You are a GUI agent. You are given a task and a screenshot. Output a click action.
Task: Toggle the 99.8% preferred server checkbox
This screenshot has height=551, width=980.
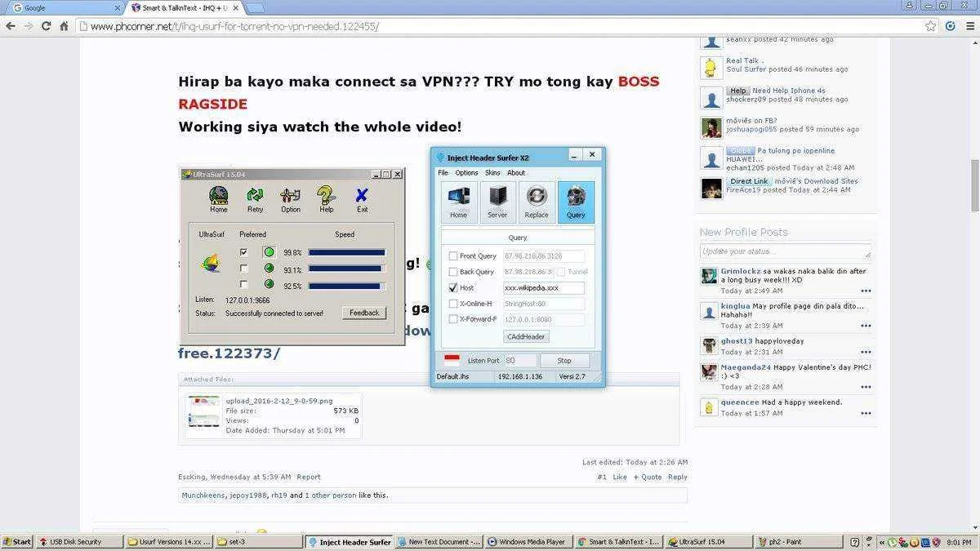[243, 252]
